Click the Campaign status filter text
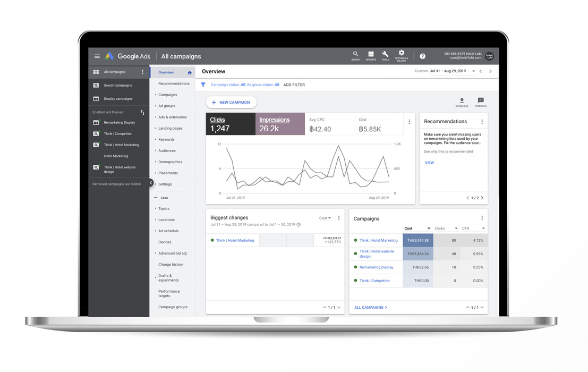 [245, 84]
